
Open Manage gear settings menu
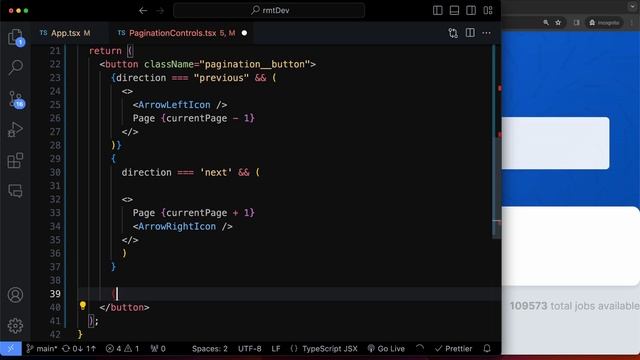16,325
